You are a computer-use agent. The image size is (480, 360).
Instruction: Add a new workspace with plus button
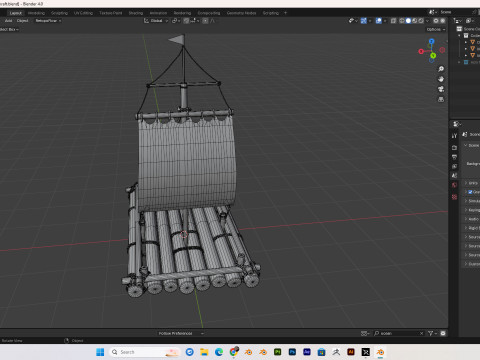285,13
